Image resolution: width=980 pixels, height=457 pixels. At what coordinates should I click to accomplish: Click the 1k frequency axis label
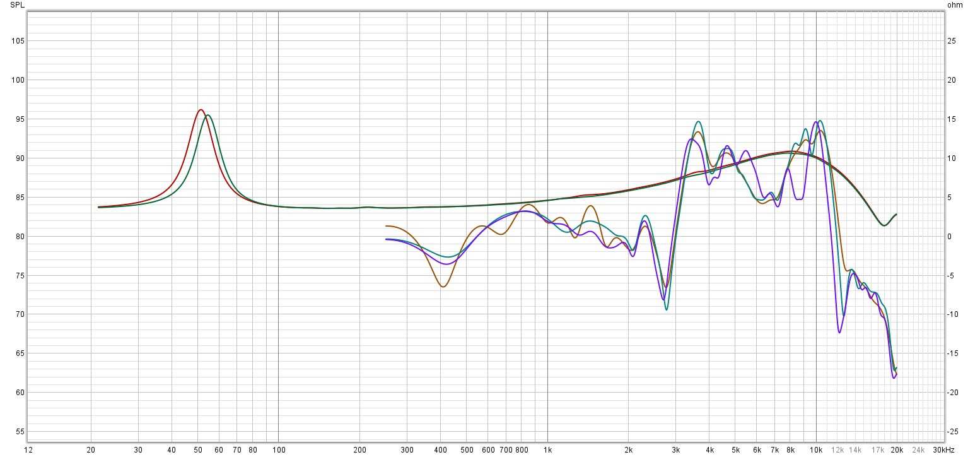point(547,450)
